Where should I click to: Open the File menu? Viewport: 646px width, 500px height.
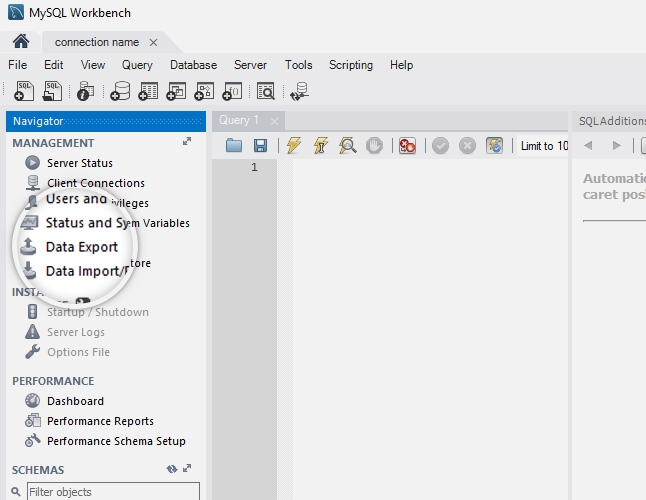point(17,65)
